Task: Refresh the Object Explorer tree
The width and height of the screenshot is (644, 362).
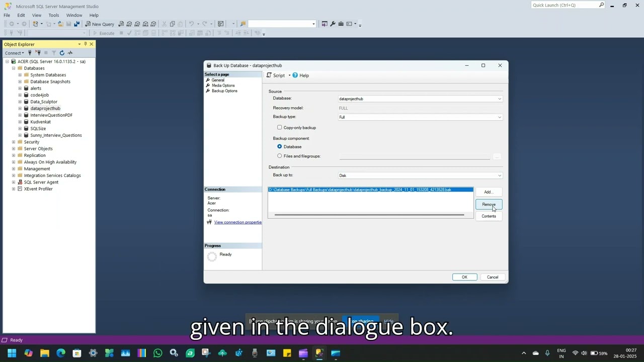Action: pyautogui.click(x=62, y=53)
